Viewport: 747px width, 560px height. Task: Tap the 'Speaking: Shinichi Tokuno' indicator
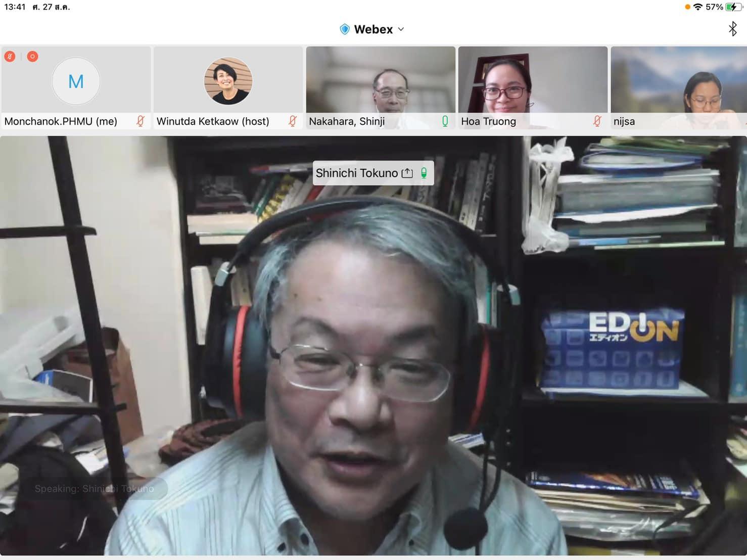coord(95,489)
